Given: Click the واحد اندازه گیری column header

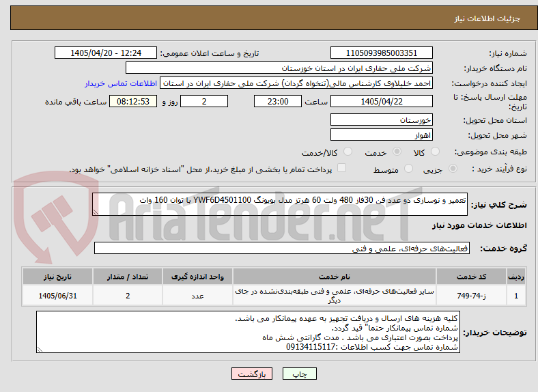Looking at the screenshot, I should pos(197,277).
